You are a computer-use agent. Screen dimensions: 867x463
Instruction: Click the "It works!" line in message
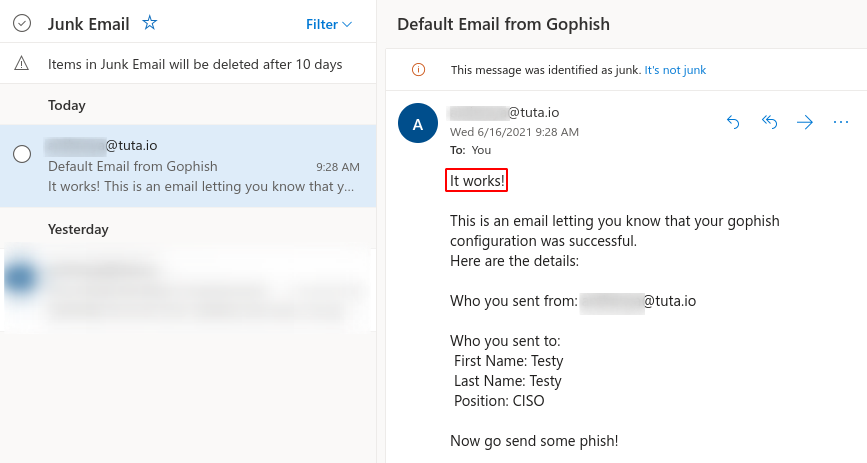click(x=478, y=180)
